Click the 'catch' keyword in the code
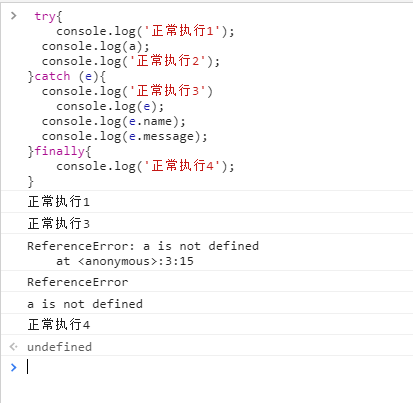 pyautogui.click(x=52, y=76)
